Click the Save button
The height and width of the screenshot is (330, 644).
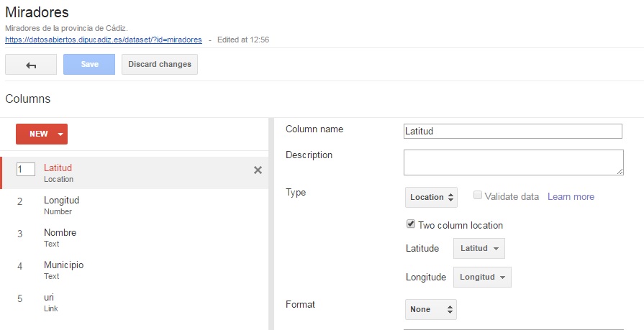[x=89, y=65]
